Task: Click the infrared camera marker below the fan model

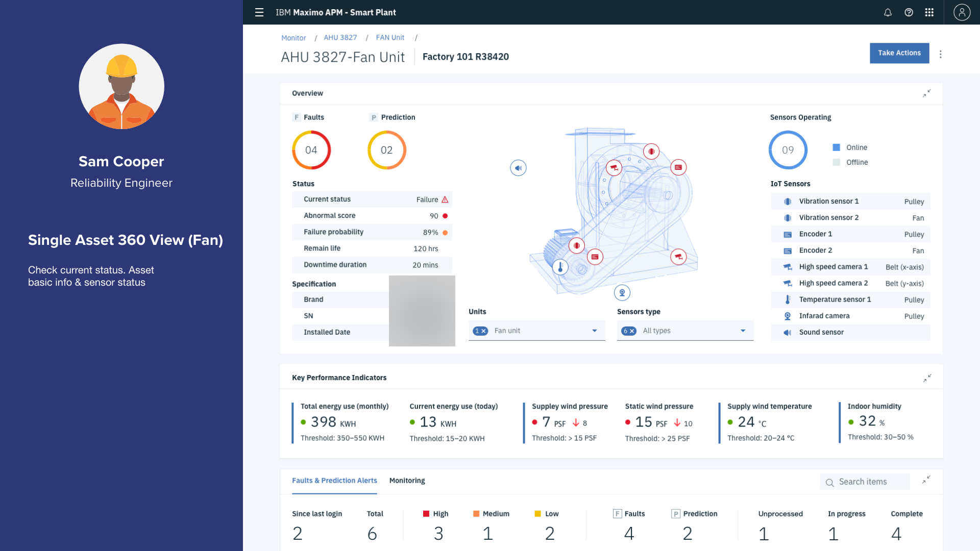Action: [622, 292]
